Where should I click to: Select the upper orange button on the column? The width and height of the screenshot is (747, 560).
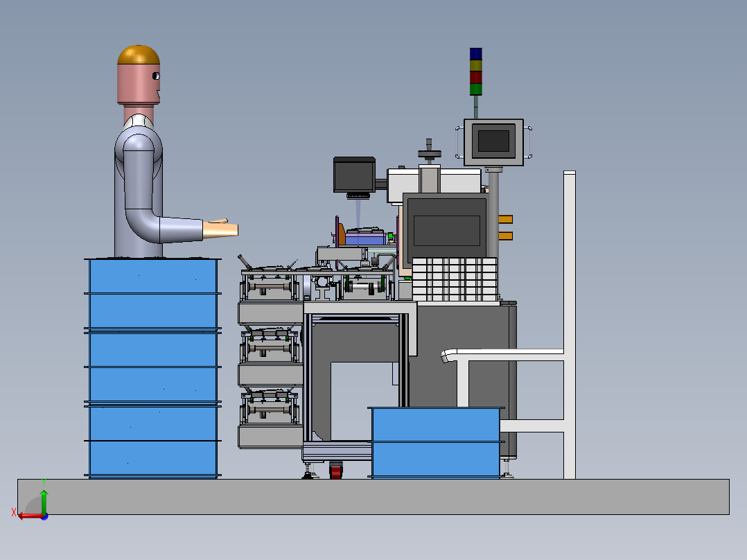pos(505,219)
